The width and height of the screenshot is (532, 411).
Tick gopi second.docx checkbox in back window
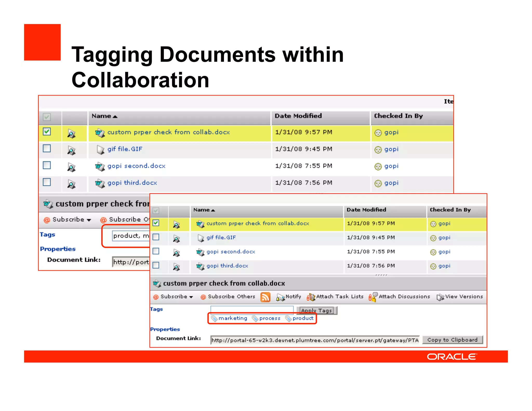(47, 165)
